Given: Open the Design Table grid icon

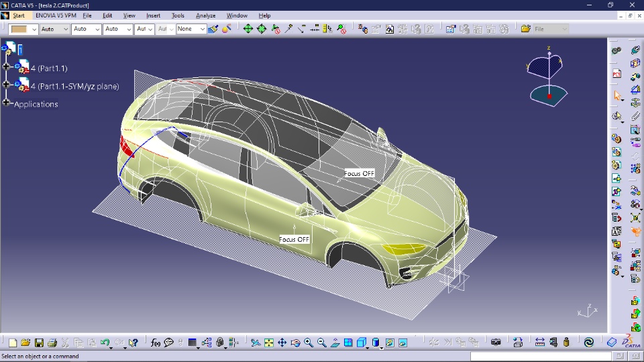Looking at the screenshot, I should coord(192,343).
